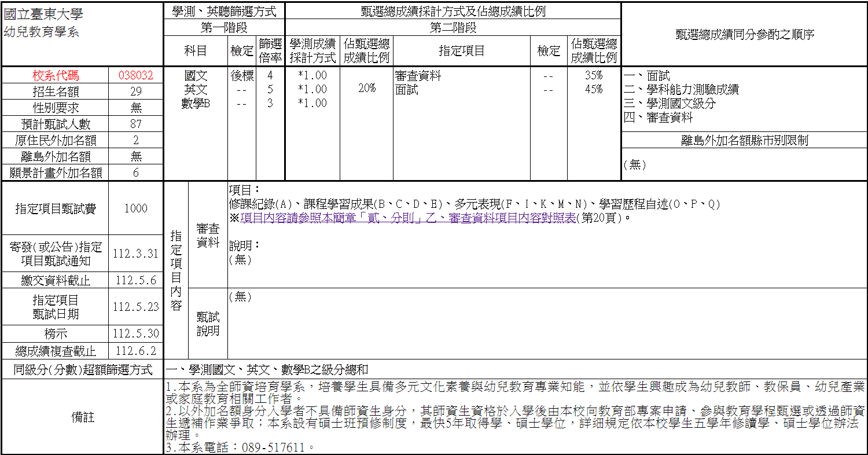Select the 國立臺東大學 title text
This screenshot has width=868, height=455.
43,15
